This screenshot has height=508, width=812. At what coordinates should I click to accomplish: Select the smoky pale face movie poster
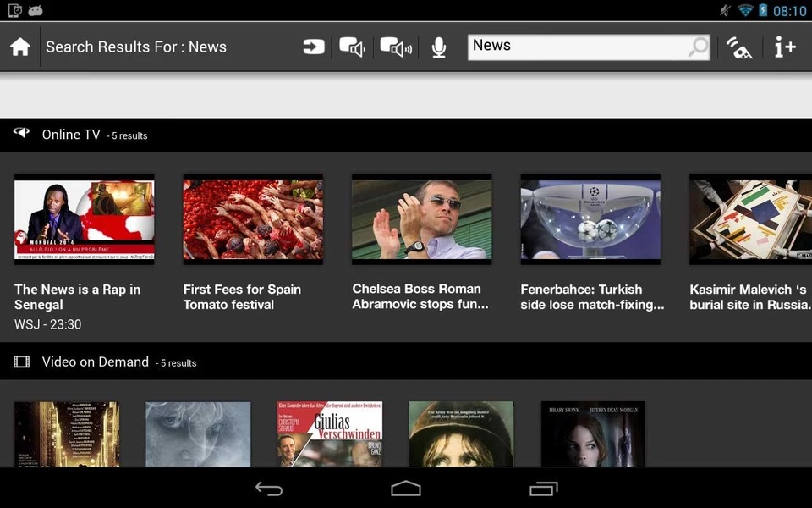click(198, 434)
